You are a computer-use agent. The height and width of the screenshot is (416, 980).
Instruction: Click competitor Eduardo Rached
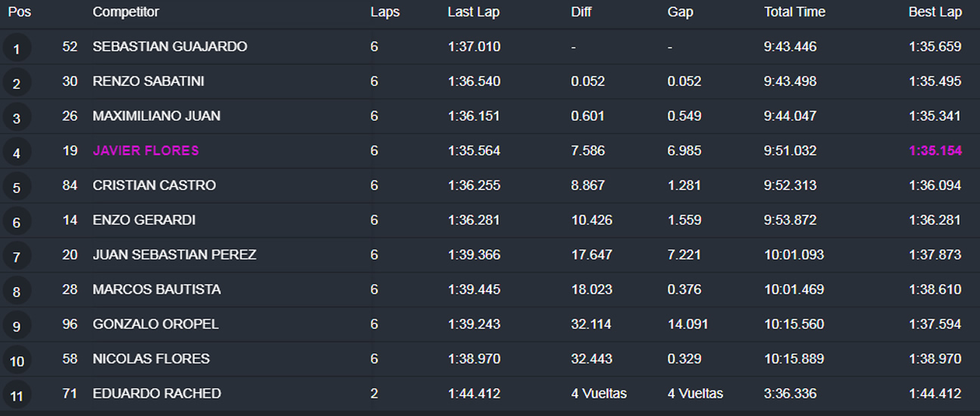tap(156, 394)
